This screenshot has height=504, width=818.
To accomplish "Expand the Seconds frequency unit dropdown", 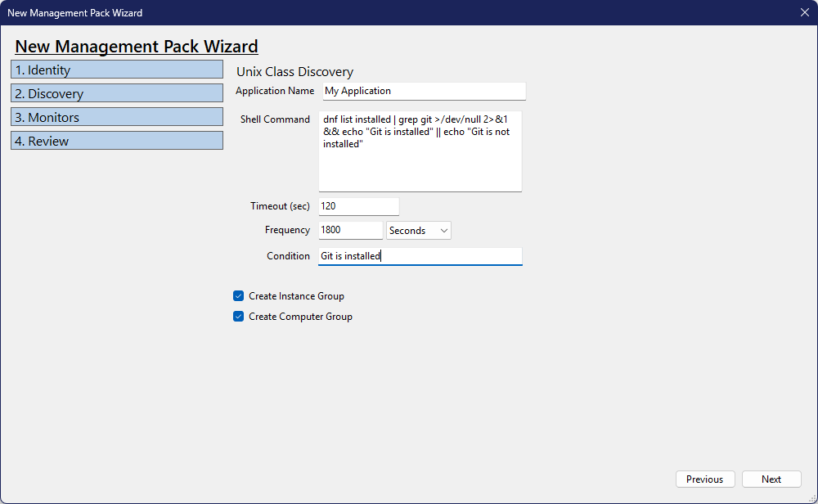I will (x=419, y=231).
